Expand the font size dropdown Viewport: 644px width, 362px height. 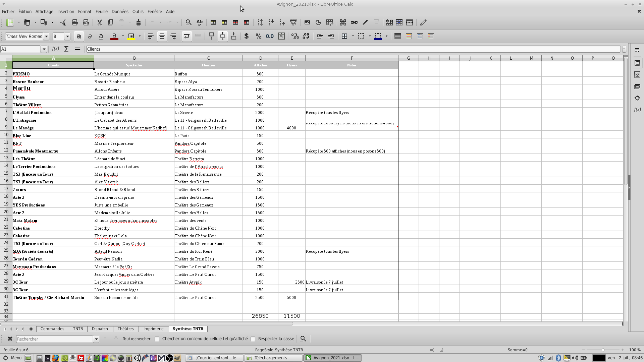click(x=67, y=36)
